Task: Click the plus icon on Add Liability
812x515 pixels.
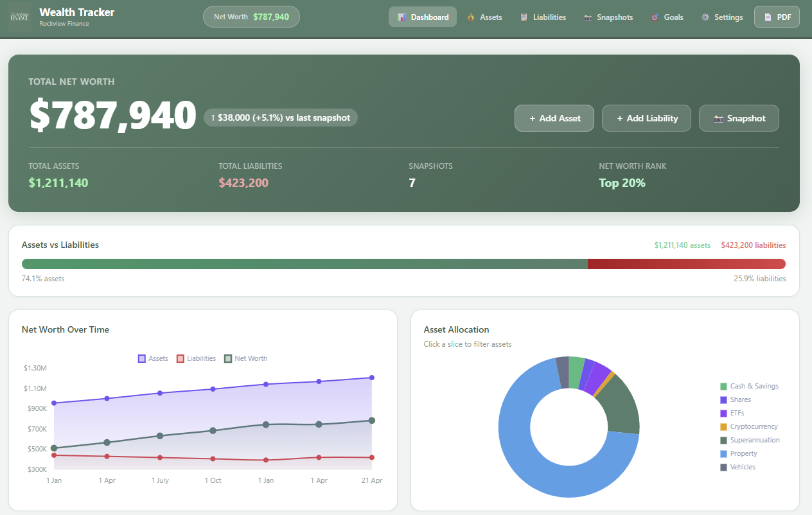Action: [x=620, y=118]
